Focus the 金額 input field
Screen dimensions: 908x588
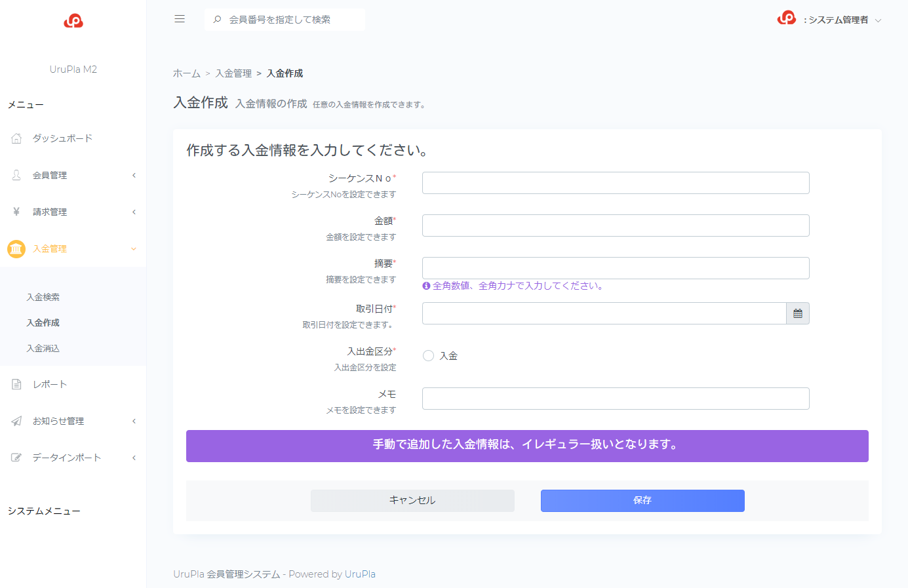point(616,225)
